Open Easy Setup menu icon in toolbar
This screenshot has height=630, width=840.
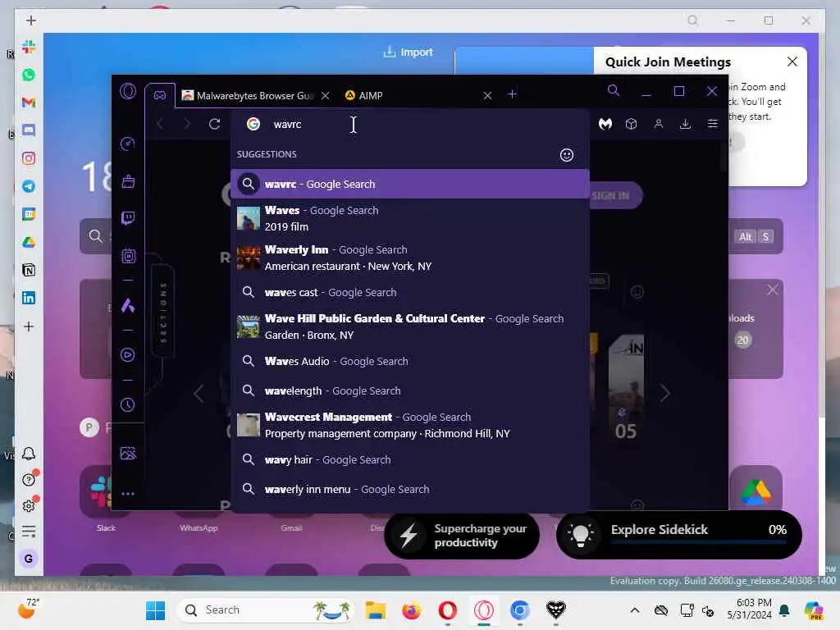(713, 125)
